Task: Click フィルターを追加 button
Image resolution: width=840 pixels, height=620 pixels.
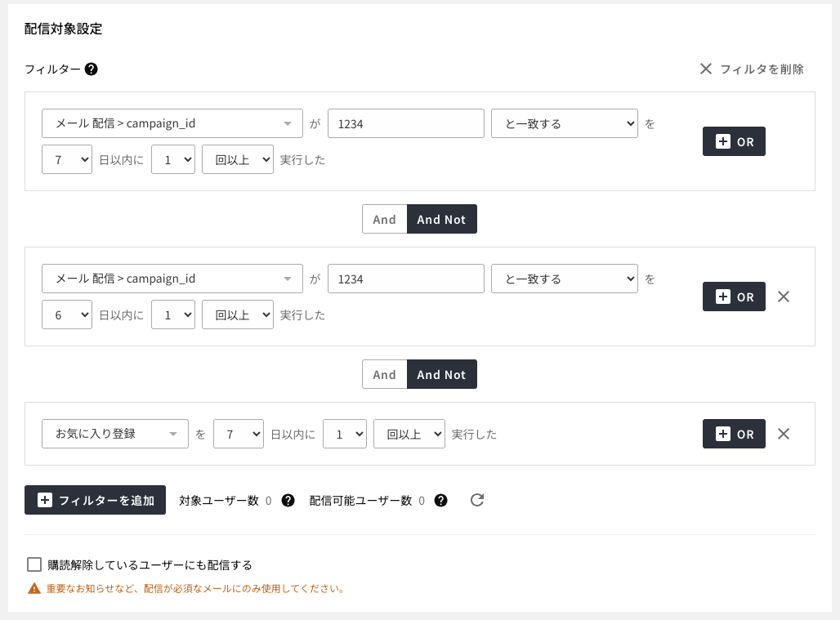Action: 95,500
